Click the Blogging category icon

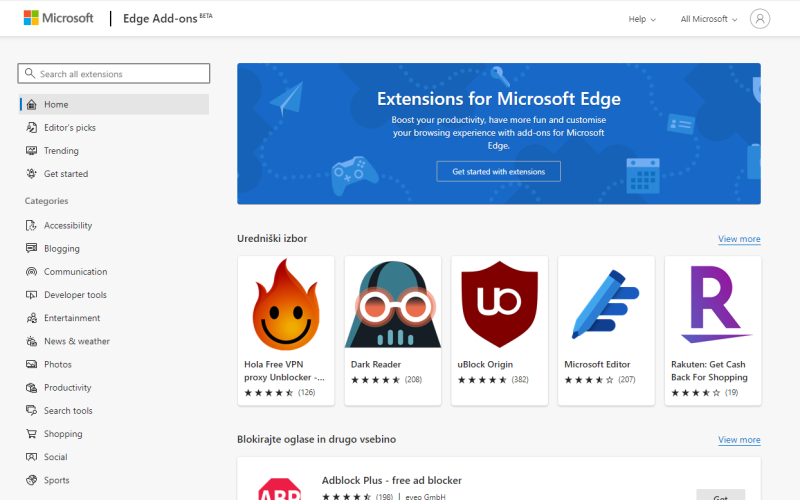(x=32, y=248)
